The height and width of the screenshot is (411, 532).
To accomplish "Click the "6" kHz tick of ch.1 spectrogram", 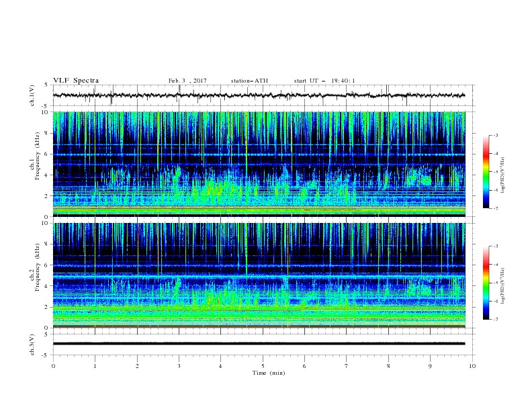I will coord(47,154).
